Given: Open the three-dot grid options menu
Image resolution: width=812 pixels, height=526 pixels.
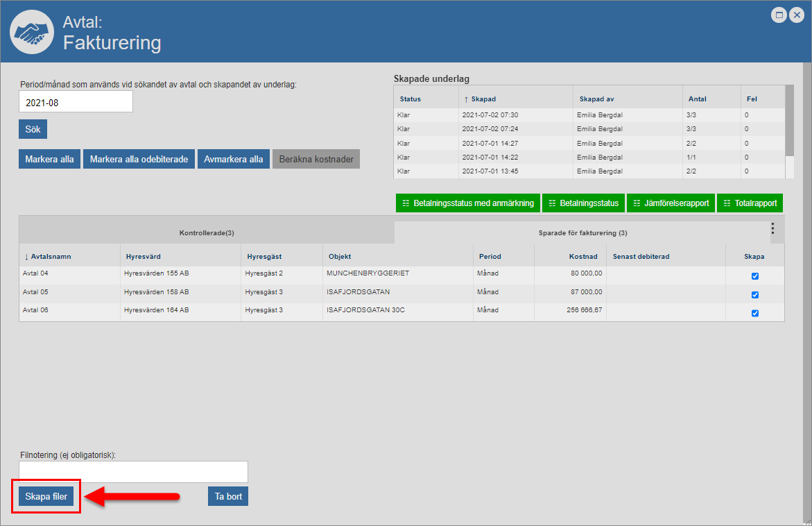Looking at the screenshot, I should pos(772,229).
